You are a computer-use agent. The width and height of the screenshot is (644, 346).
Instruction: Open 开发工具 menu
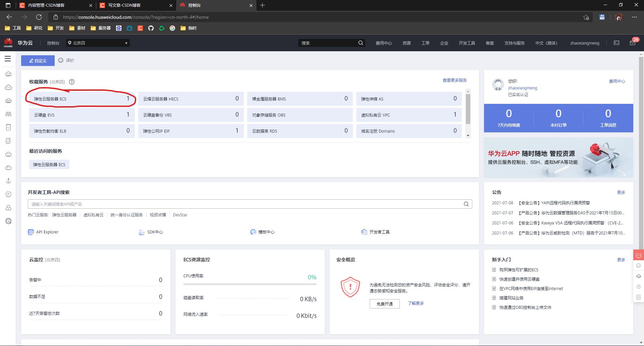467,43
